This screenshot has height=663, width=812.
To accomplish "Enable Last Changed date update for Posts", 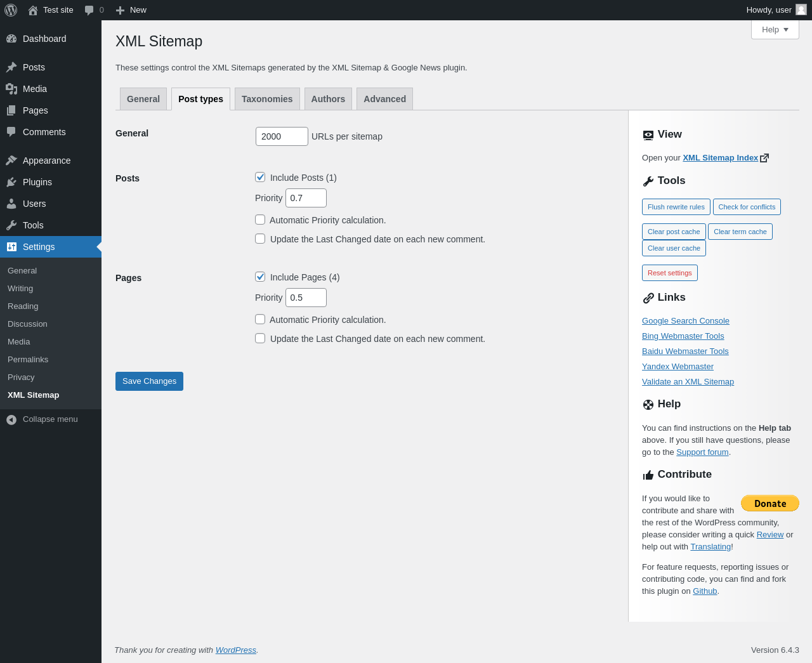I will (x=260, y=239).
